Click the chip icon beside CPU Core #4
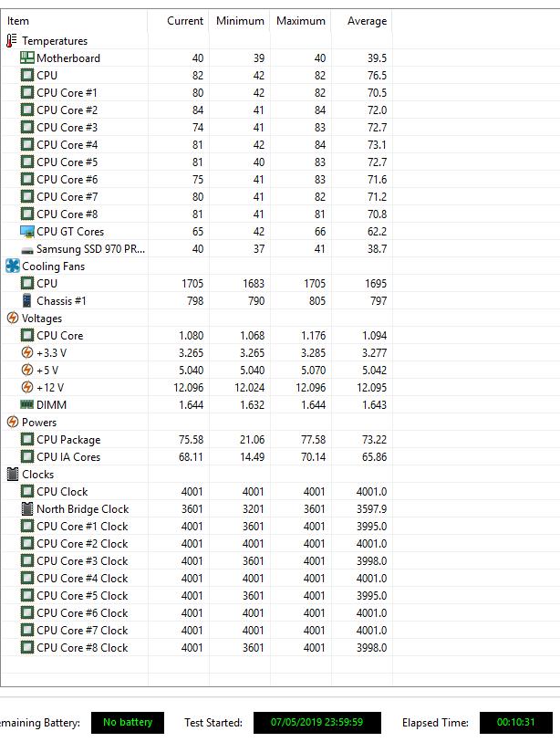 click(x=27, y=144)
